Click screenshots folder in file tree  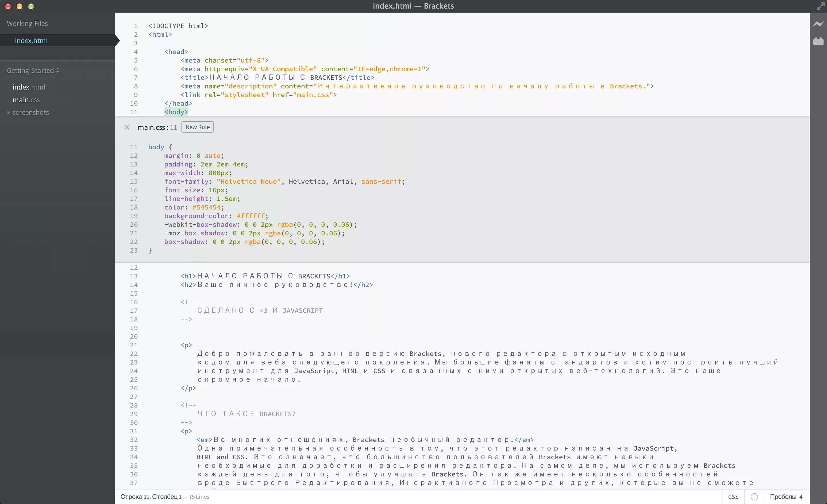coord(31,112)
